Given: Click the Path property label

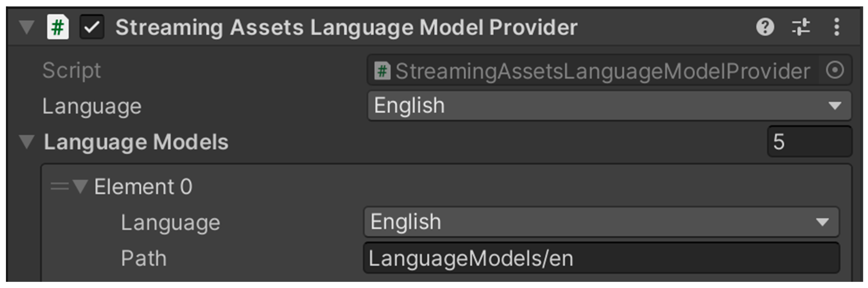Looking at the screenshot, I should click(144, 258).
